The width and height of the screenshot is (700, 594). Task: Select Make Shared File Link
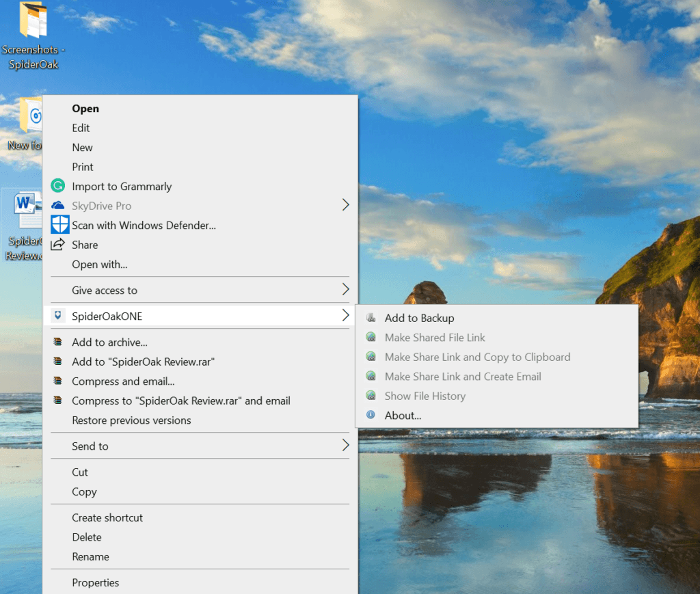[x=496, y=338]
